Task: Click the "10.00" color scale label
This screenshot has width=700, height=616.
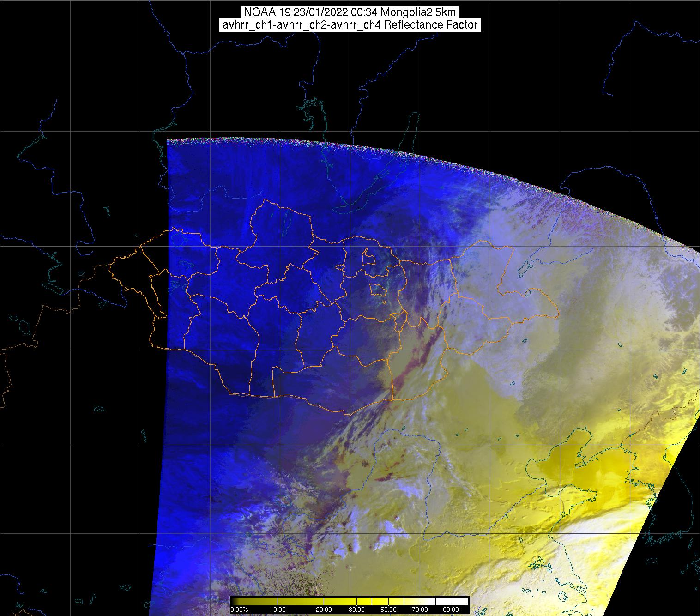Action: 278,610
